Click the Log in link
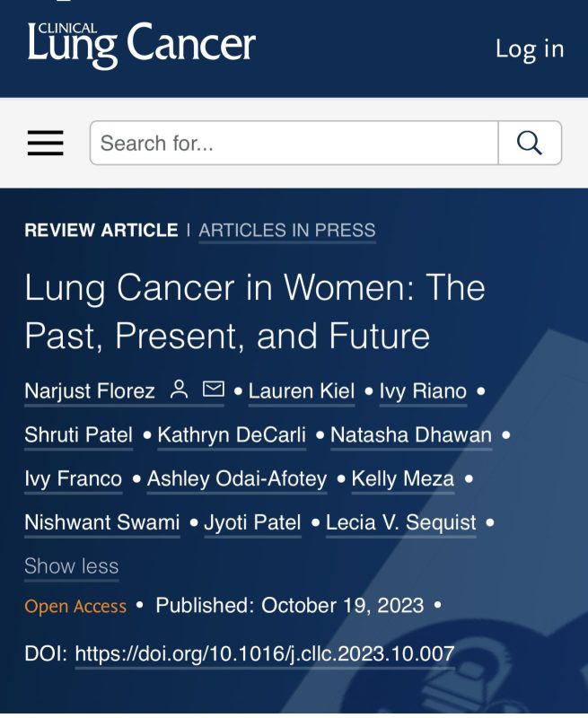The height and width of the screenshot is (718, 588). tap(527, 50)
